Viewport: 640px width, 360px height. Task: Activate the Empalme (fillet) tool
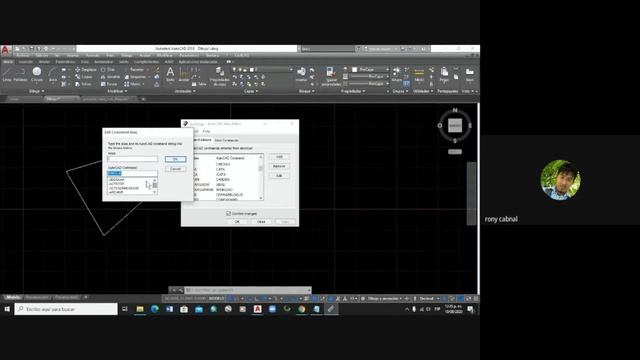pyautogui.click(x=135, y=77)
